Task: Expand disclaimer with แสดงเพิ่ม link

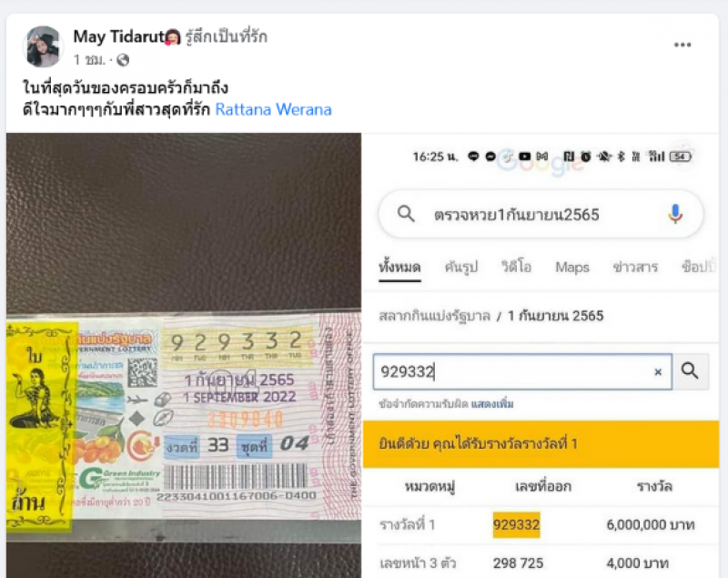Action: coord(492,404)
